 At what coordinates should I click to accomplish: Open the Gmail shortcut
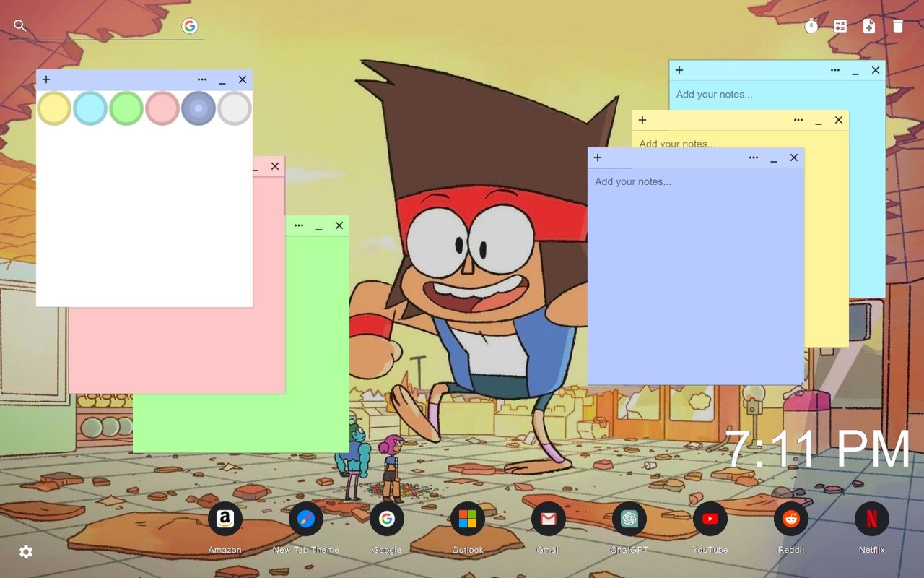(x=549, y=519)
